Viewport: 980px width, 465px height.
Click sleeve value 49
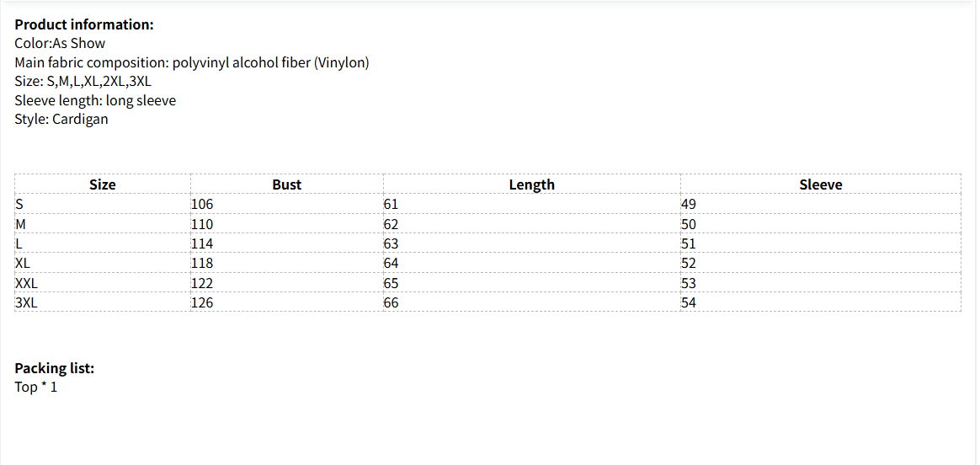pos(689,204)
